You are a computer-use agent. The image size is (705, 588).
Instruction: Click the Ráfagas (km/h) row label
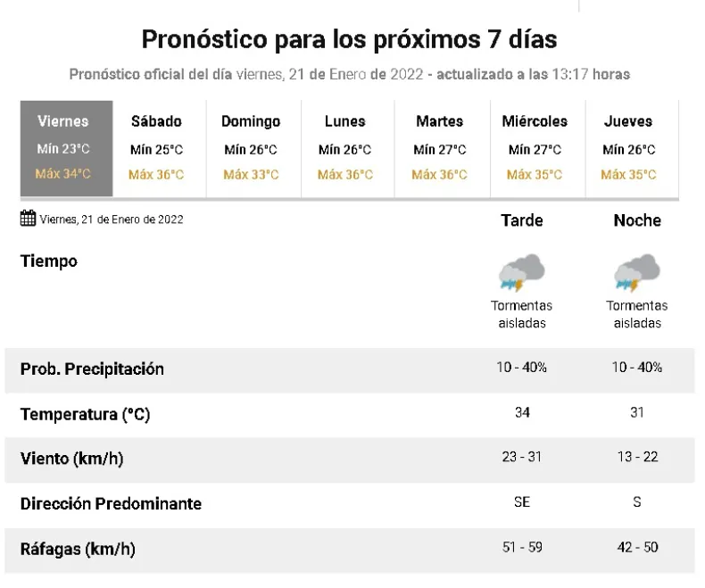click(x=78, y=549)
